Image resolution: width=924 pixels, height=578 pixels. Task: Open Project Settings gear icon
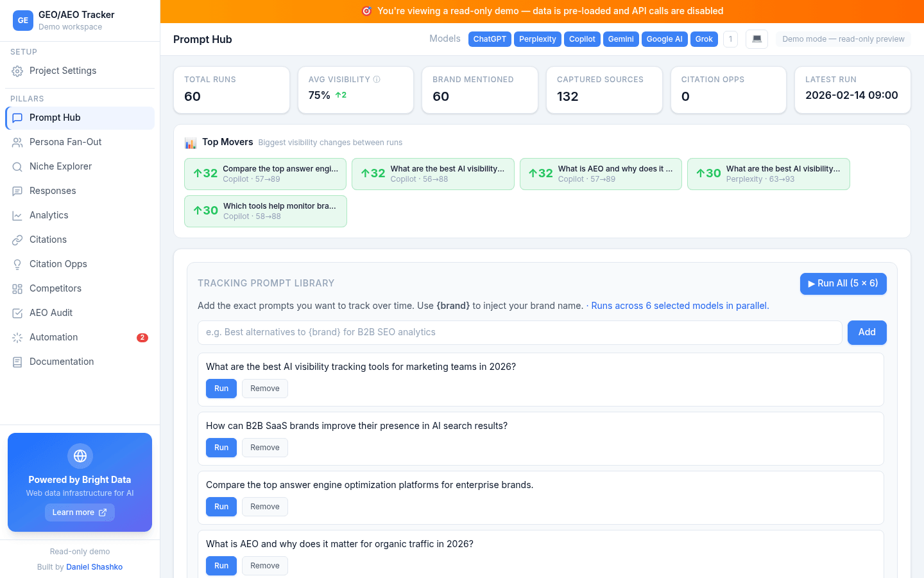[x=17, y=71]
